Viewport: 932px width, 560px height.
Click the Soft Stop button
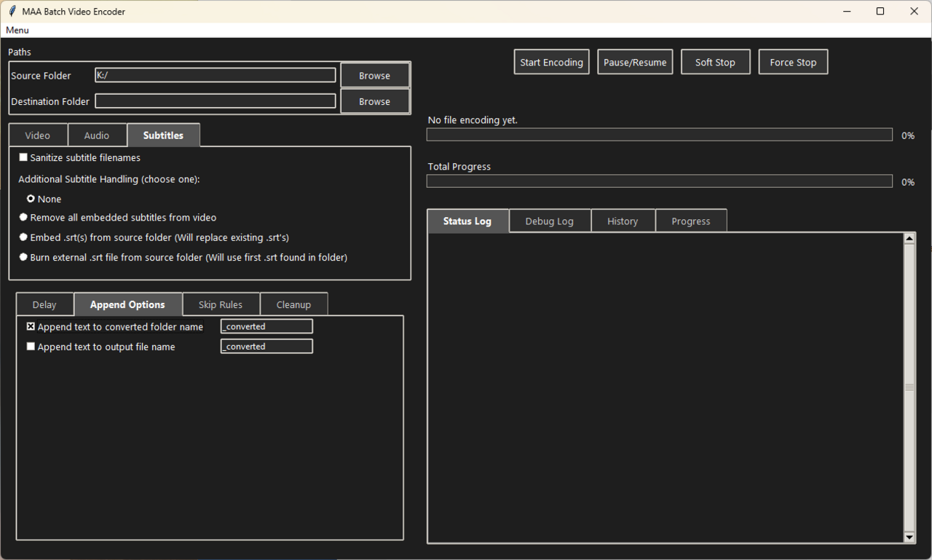click(x=715, y=62)
